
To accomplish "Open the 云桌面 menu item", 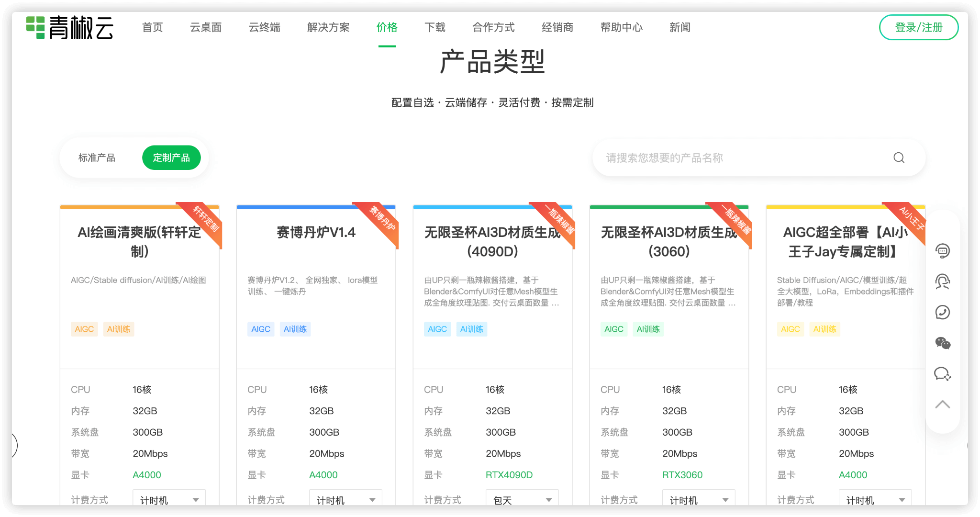I will click(206, 27).
